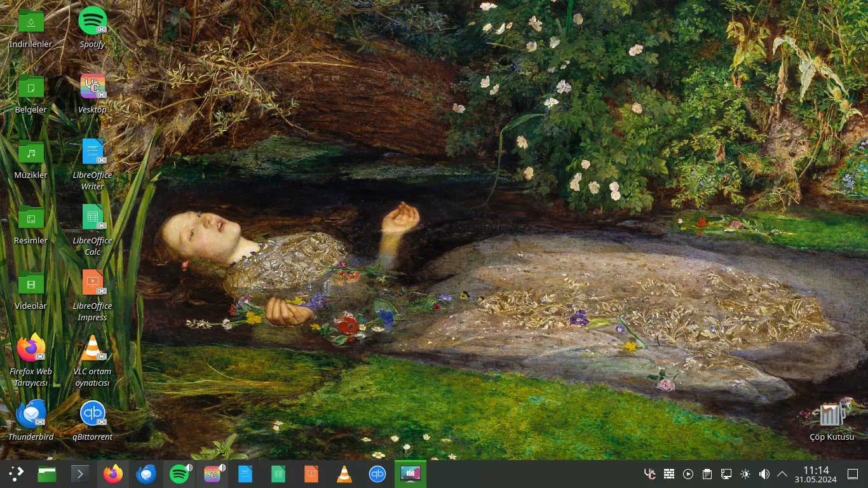Select the LibreOffice Writer desktop shortcut
Screen dimensions: 868x488
pos(93,165)
